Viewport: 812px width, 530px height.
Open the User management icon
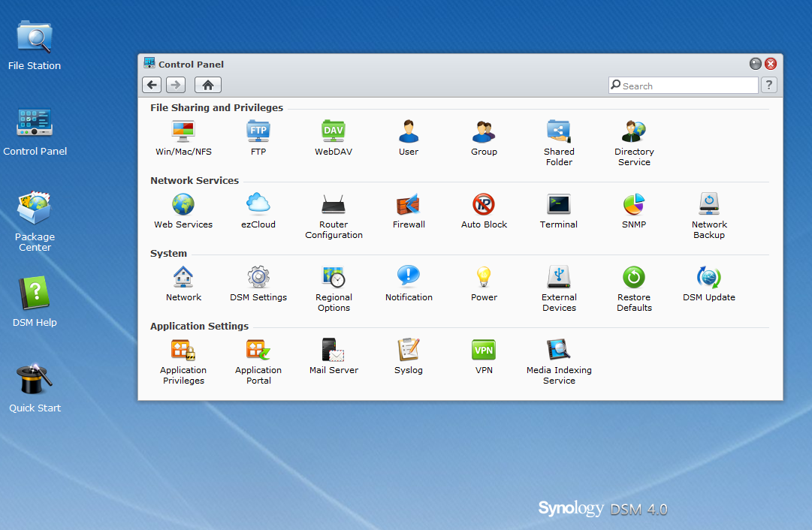point(409,137)
